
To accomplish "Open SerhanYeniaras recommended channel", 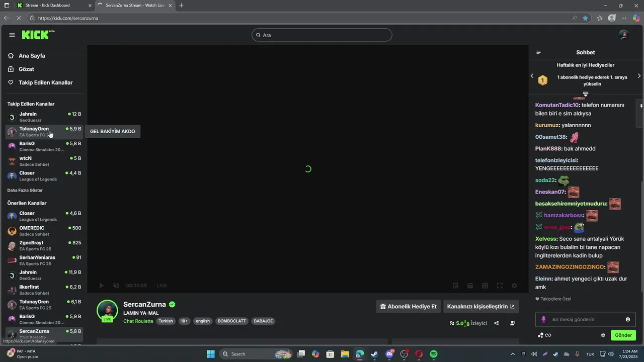I will point(44,260).
